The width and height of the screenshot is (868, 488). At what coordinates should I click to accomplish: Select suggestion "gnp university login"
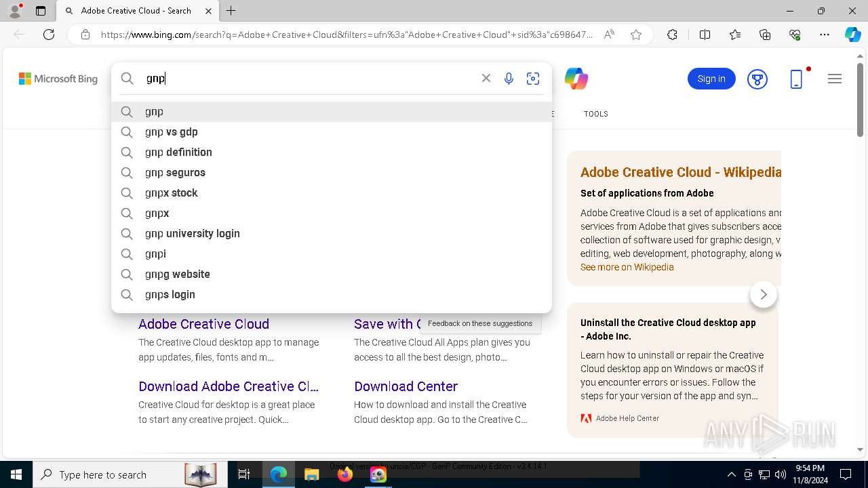click(x=332, y=234)
